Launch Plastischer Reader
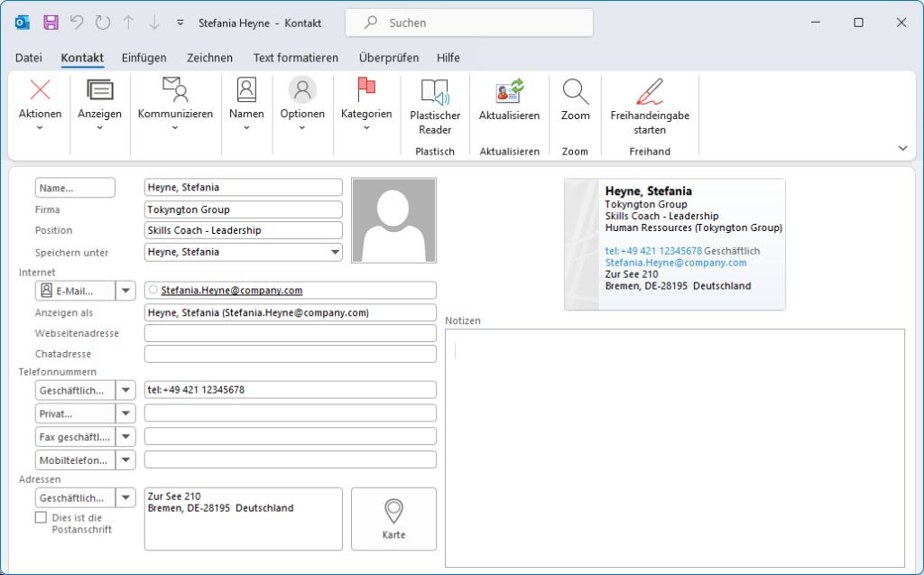Viewport: 924px width, 575px height. 435,107
